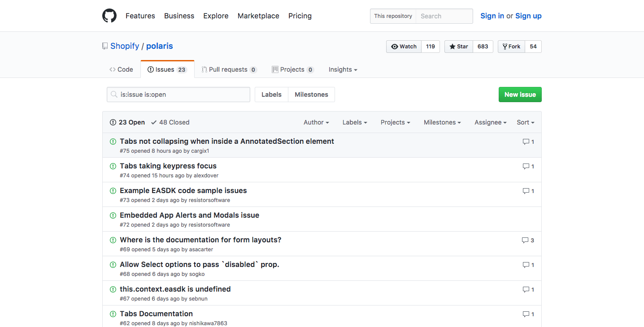
Task: Click the repository book icon beside Shopify
Action: pos(105,46)
